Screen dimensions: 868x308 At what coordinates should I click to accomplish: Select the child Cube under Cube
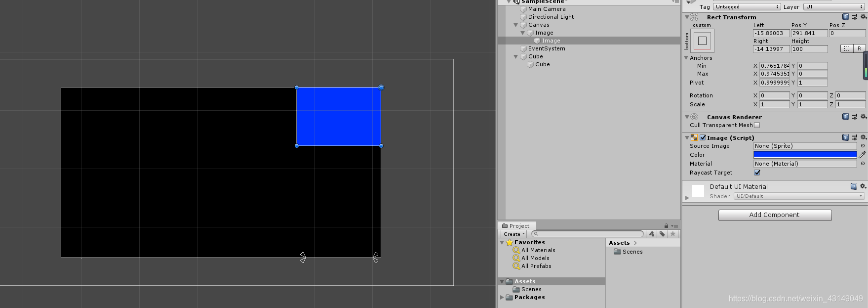pyautogui.click(x=543, y=64)
